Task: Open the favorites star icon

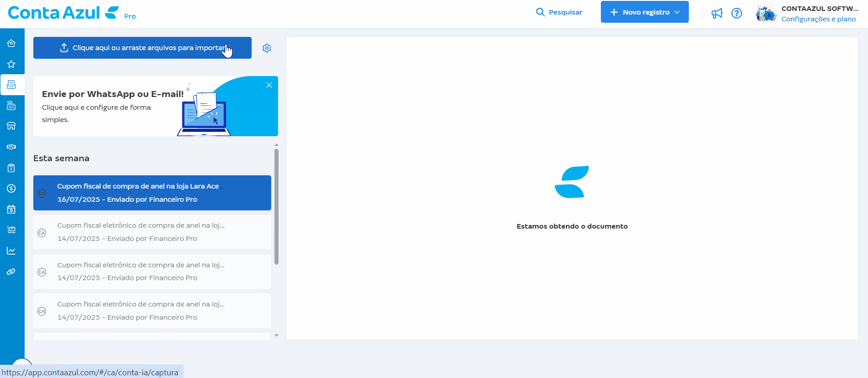Action: [x=11, y=64]
